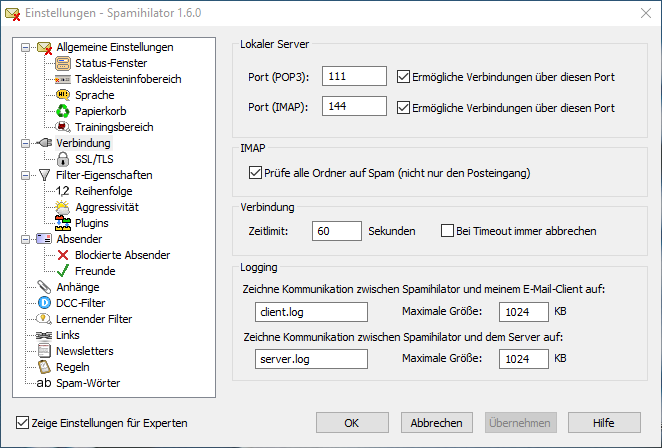Viewport: 662px width, 448px height.
Task: Click the Abbrechen button
Action: 437,423
